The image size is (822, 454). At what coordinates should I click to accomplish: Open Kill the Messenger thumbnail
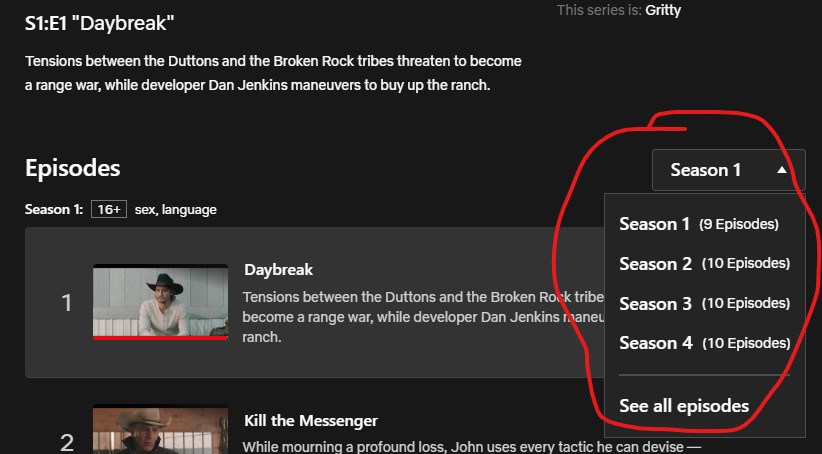160,429
